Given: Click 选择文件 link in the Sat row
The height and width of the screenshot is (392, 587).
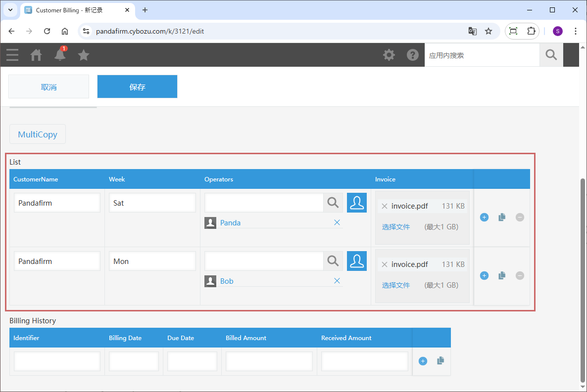Looking at the screenshot, I should tap(396, 227).
